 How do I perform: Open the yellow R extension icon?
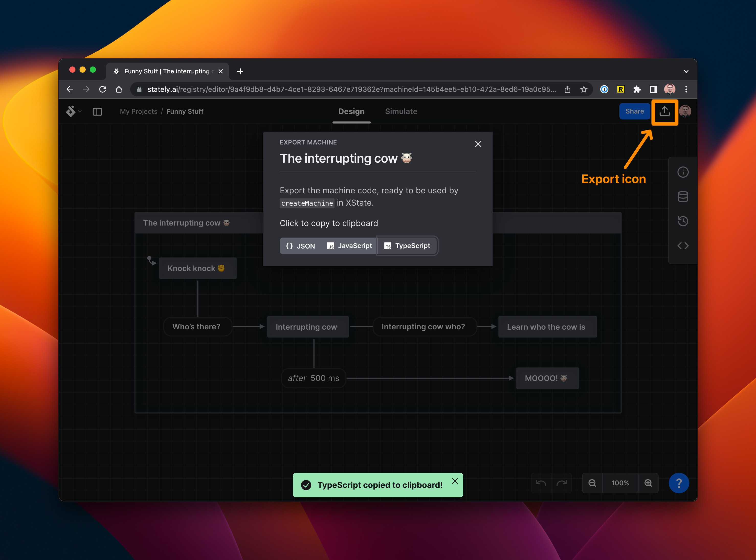[620, 89]
